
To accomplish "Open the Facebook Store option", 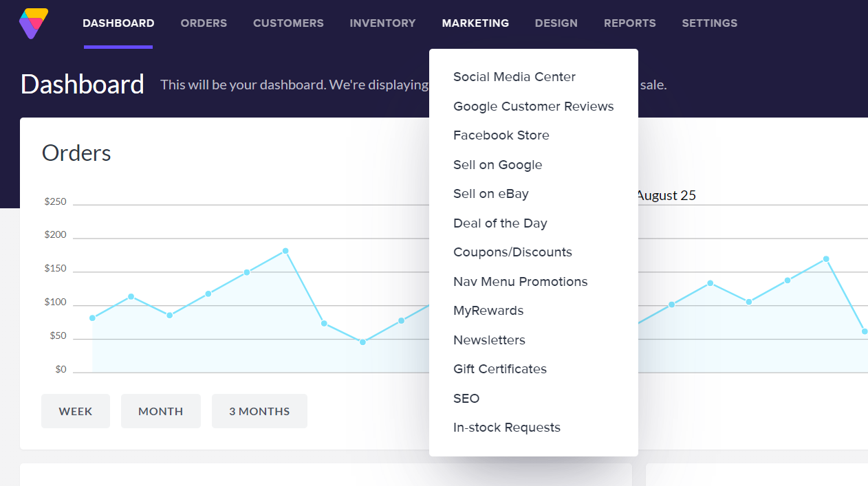I will 501,135.
